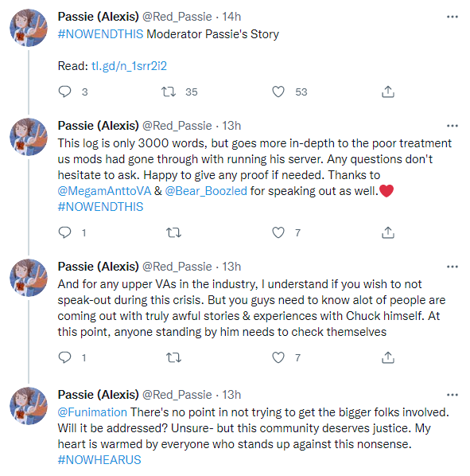Like the tweet about the 3000 words log
This screenshot has height=476, width=470.
click(278, 232)
